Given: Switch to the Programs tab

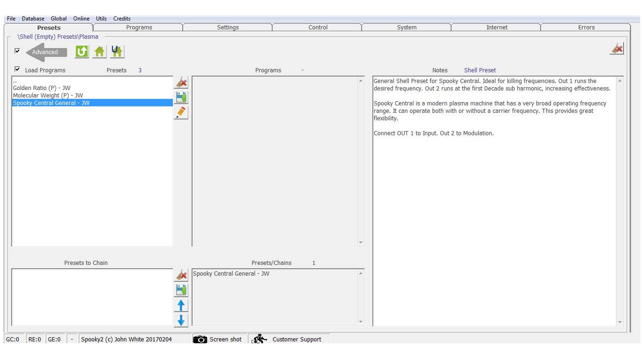Looking at the screenshot, I should pos(139,28).
